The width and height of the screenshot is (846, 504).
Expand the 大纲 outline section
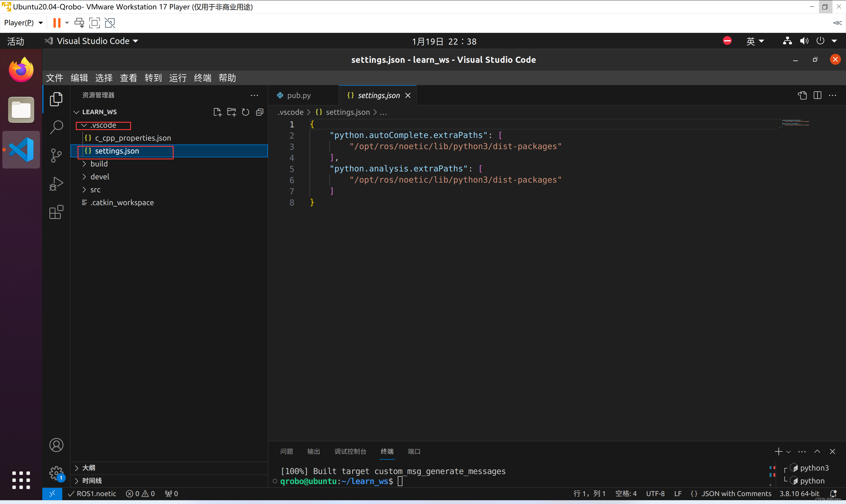[x=169, y=468]
